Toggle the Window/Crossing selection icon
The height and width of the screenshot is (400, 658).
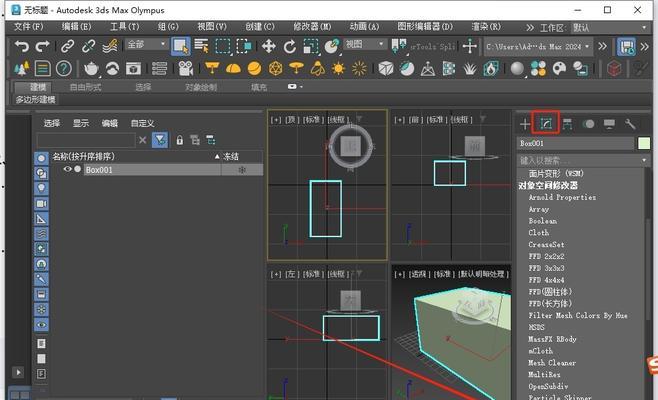244,46
